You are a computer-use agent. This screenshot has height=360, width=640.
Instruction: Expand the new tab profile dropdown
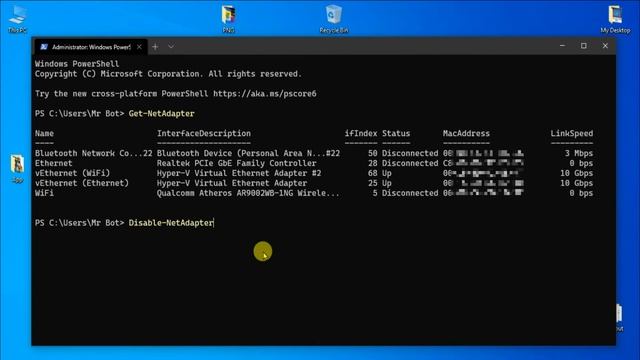pyautogui.click(x=171, y=47)
